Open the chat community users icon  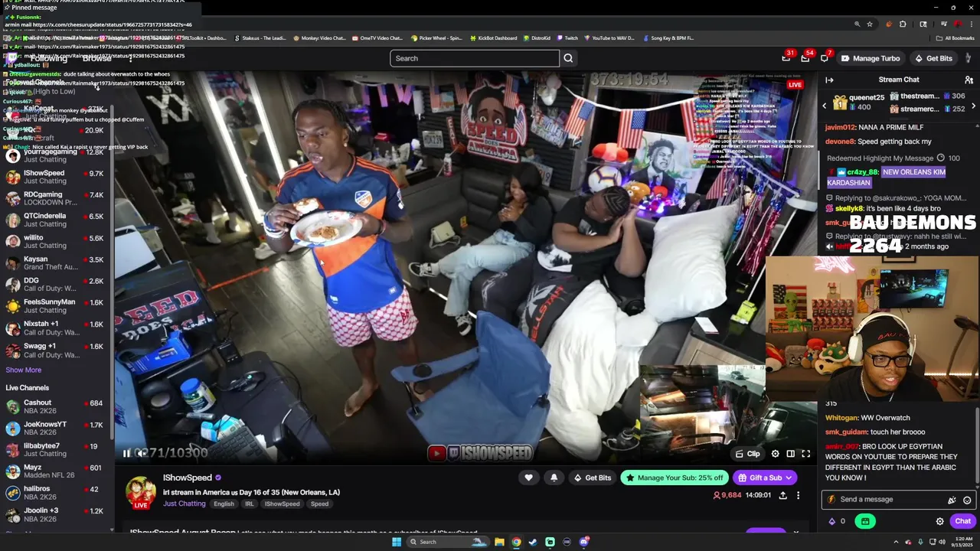[969, 80]
